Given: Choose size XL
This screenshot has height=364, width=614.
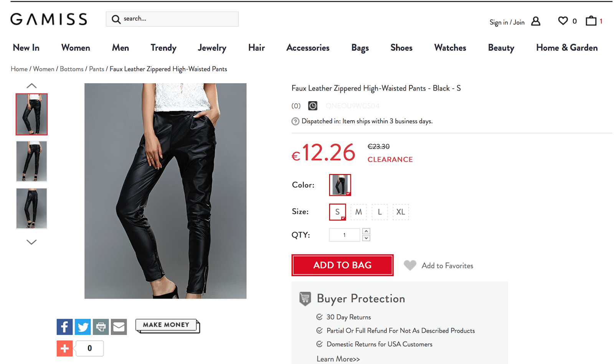Looking at the screenshot, I should (401, 212).
